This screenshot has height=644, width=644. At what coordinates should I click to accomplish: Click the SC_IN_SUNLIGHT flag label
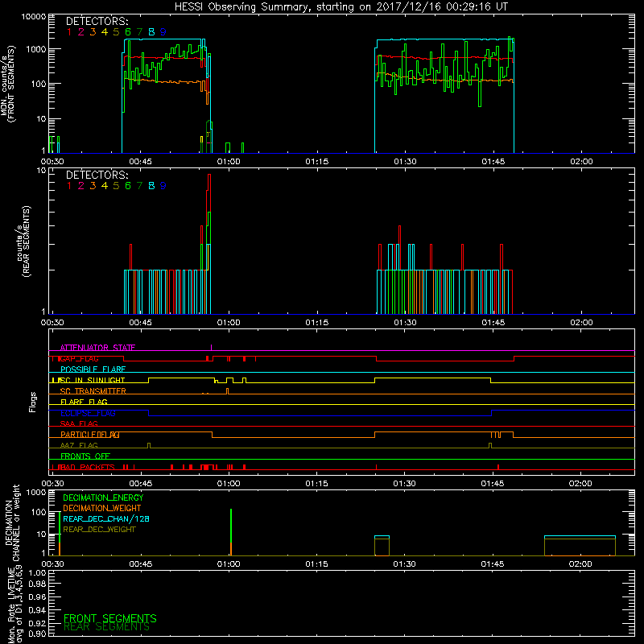pyautogui.click(x=93, y=380)
